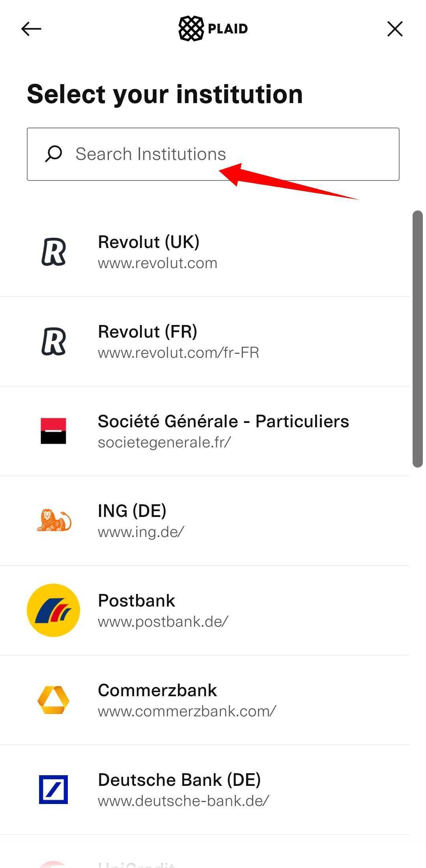Screen dimensions: 426x868
Task: Choose Commerzbank from institution list
Action: [x=205, y=700]
